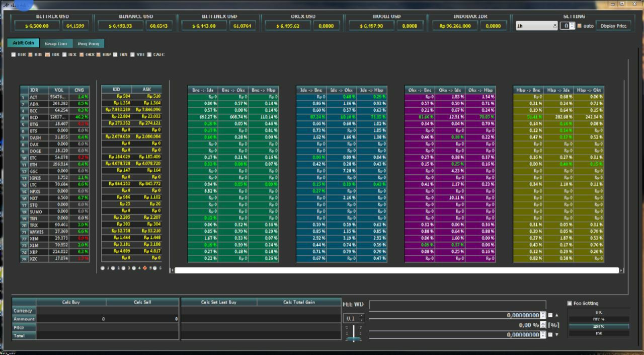
Task: Click the Currency row label in the calc table
Action: click(x=24, y=311)
